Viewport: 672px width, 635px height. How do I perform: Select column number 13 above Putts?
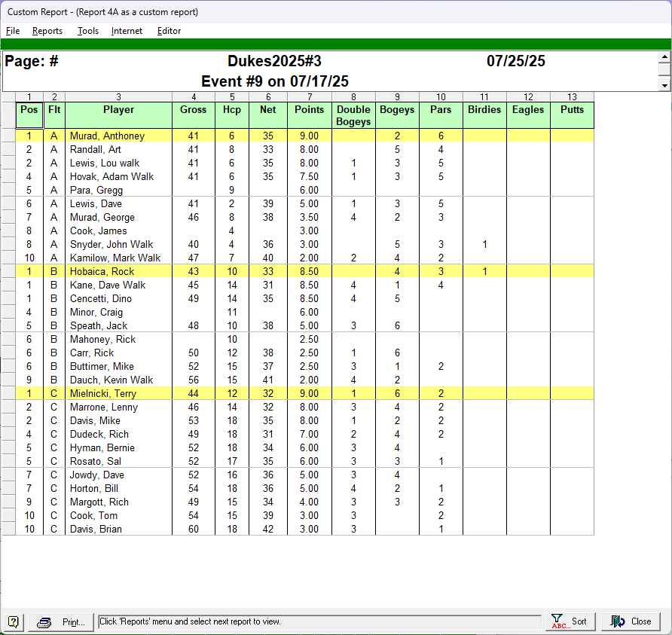click(572, 96)
